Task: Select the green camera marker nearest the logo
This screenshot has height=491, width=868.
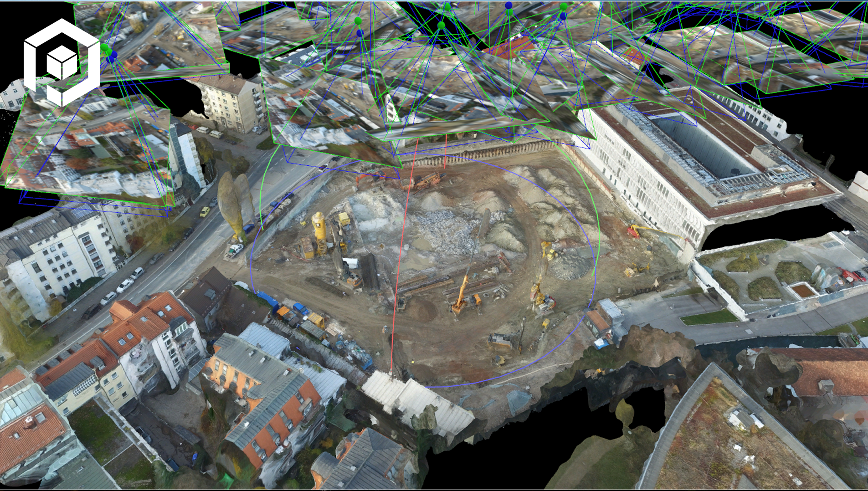Action: 105,48
